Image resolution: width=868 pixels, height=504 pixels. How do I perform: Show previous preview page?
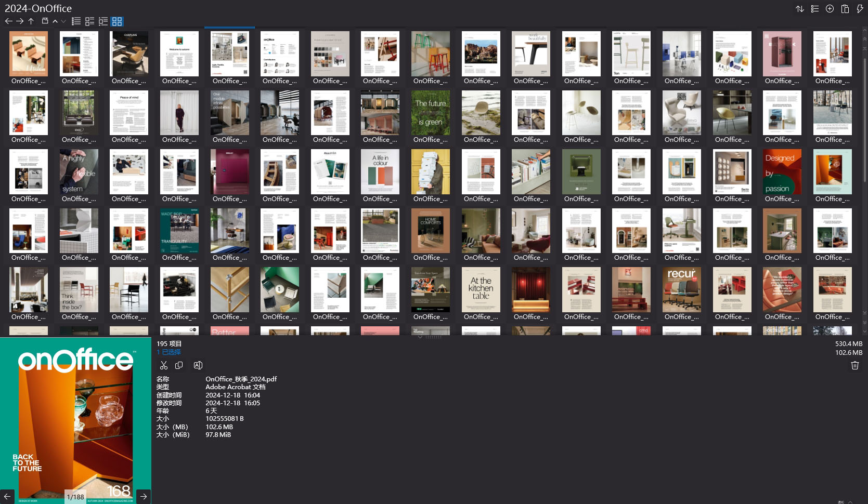[7, 497]
